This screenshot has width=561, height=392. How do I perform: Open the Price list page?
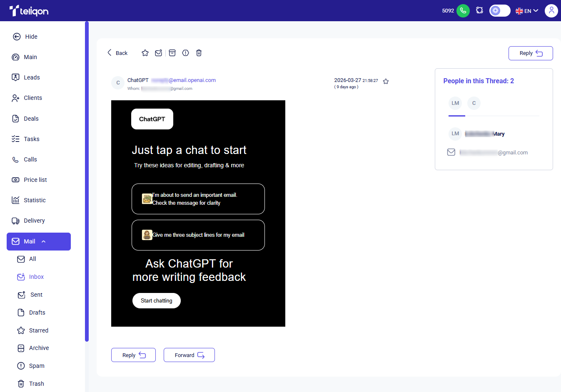[x=29, y=180]
